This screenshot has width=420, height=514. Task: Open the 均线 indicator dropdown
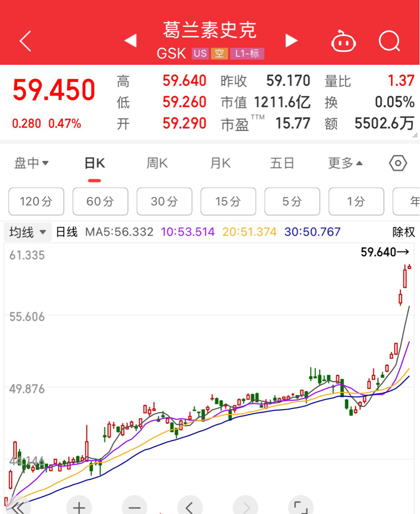28,232
